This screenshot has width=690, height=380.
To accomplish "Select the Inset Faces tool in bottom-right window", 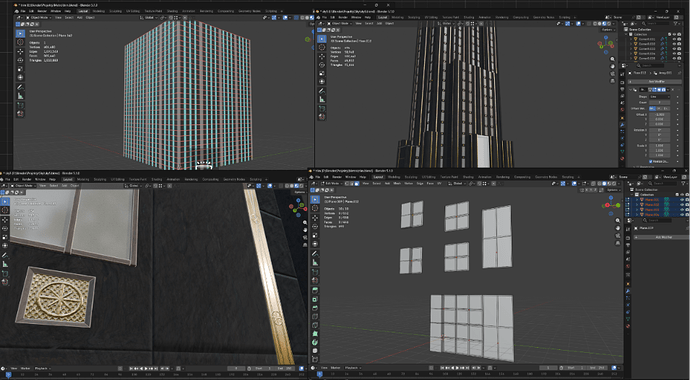I will click(315, 300).
